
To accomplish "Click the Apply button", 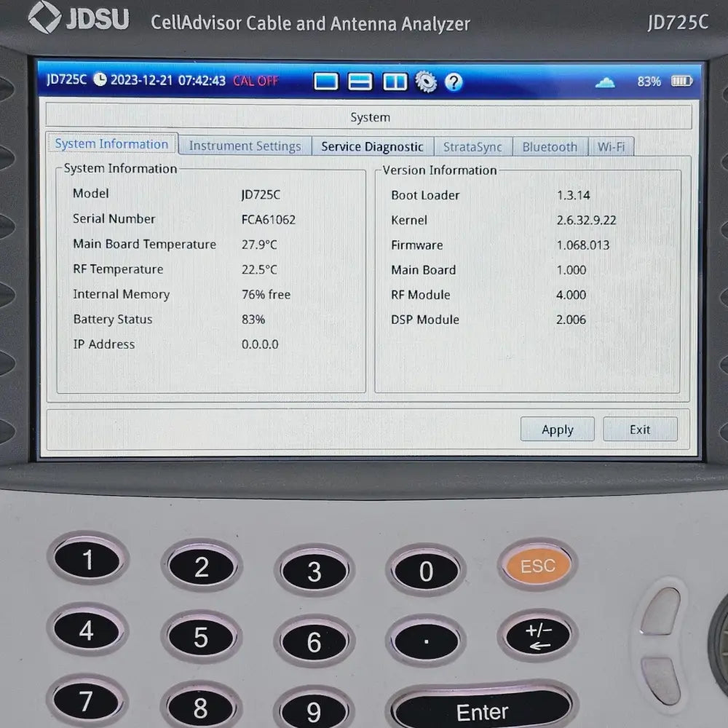I will click(557, 430).
